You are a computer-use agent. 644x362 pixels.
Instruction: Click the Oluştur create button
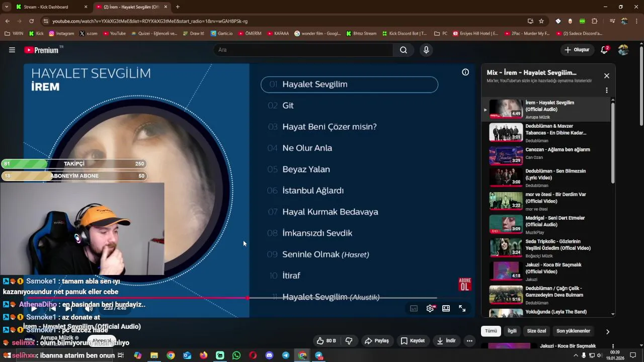[x=577, y=50]
